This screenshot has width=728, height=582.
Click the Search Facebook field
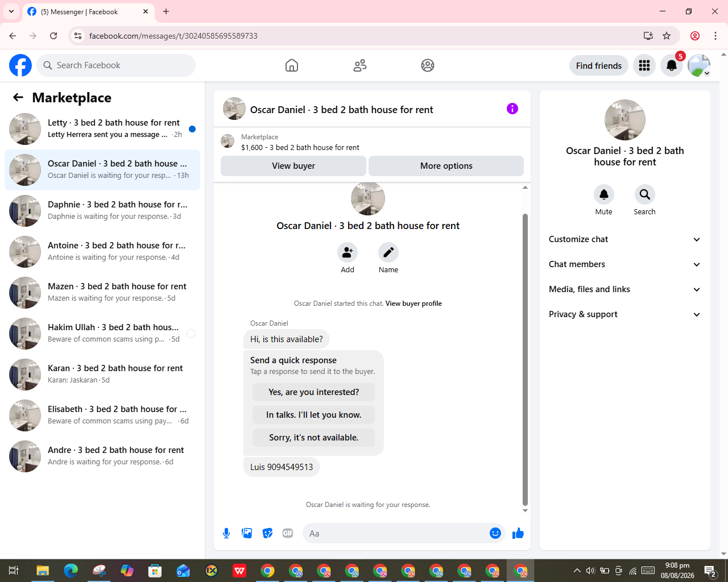(116, 65)
